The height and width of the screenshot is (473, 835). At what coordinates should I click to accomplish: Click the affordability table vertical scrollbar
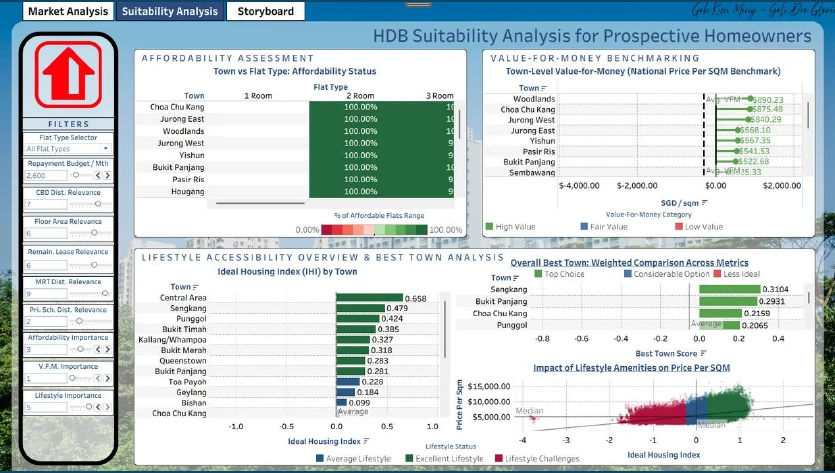[x=460, y=124]
